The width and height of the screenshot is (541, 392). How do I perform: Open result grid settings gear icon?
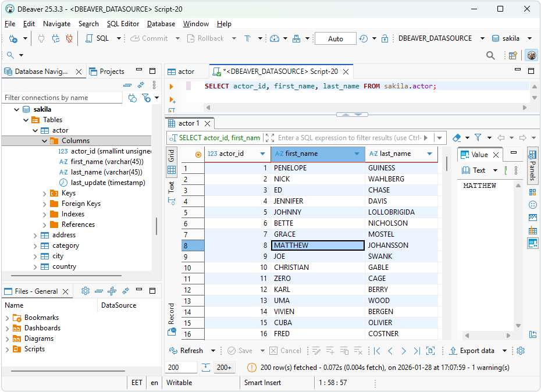[x=522, y=351]
